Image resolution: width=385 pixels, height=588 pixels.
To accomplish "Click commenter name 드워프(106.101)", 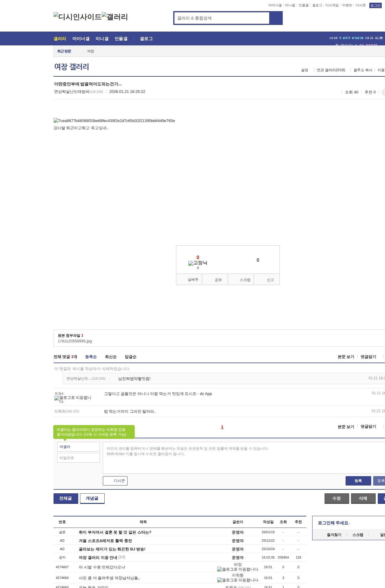I will (x=67, y=411).
